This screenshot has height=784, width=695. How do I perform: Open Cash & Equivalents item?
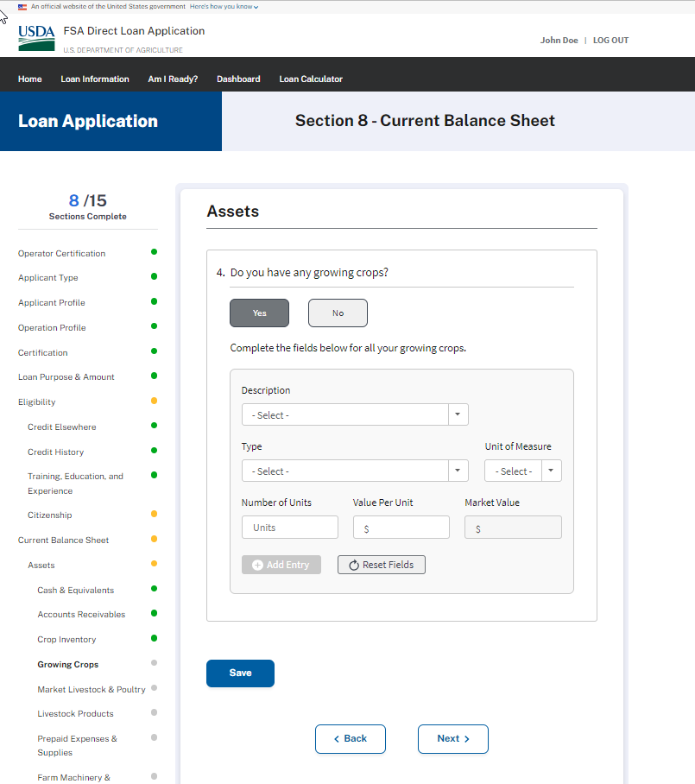point(76,590)
